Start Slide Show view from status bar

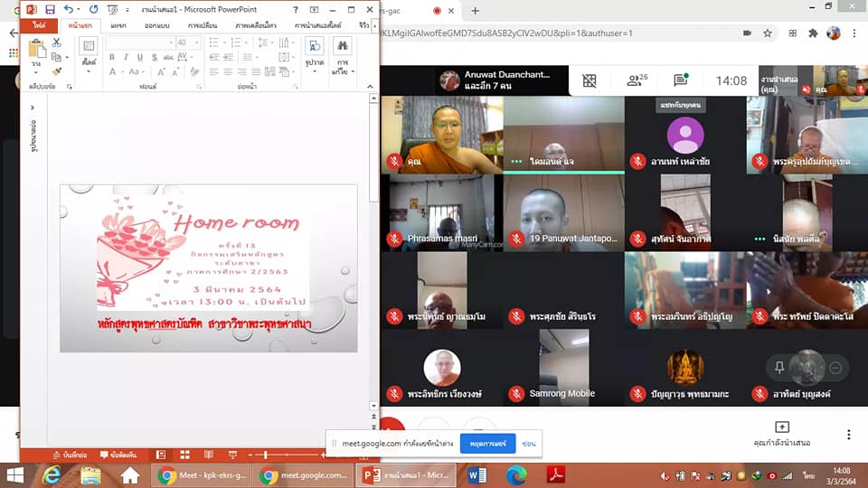coord(232,455)
